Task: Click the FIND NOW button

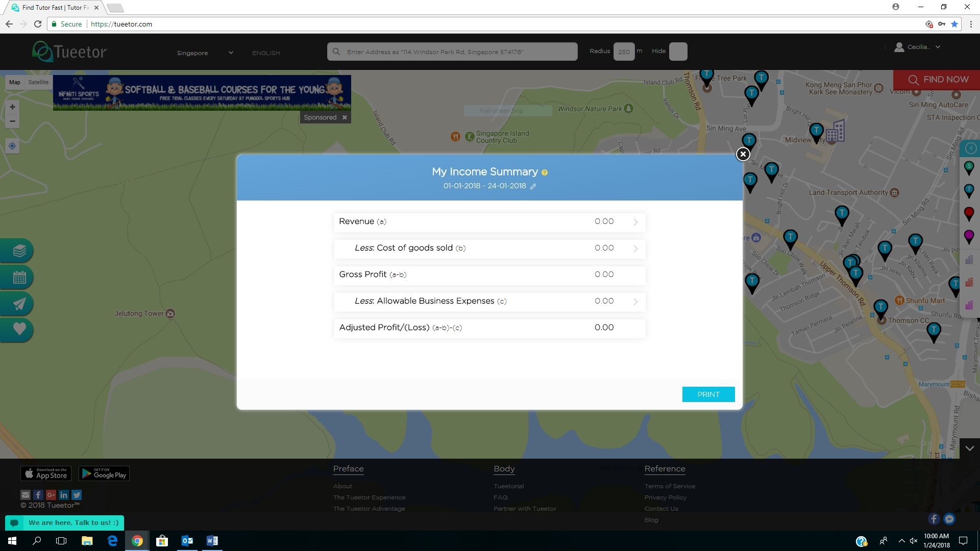Action: pos(938,80)
